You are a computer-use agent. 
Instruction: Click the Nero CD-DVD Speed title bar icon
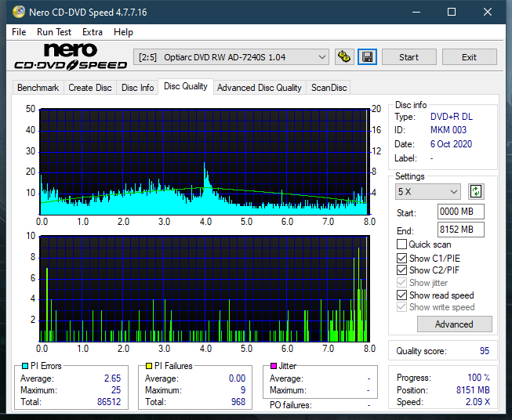tap(19, 12)
